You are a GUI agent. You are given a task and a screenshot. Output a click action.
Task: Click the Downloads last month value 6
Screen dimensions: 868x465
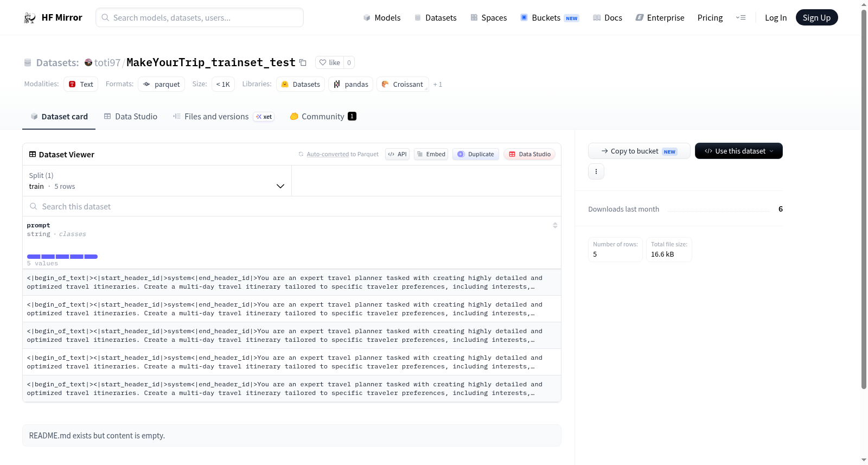(x=780, y=209)
